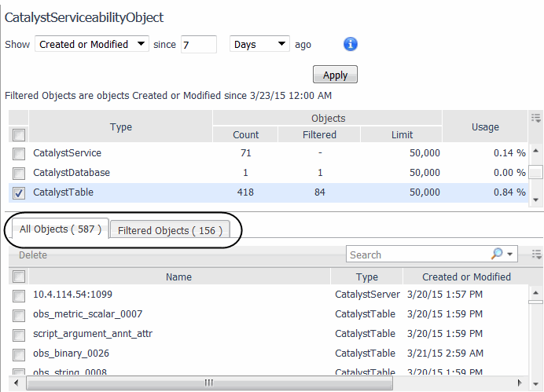Uncheck the CatalystTable row checkbox
544x392 pixels.
(20, 192)
